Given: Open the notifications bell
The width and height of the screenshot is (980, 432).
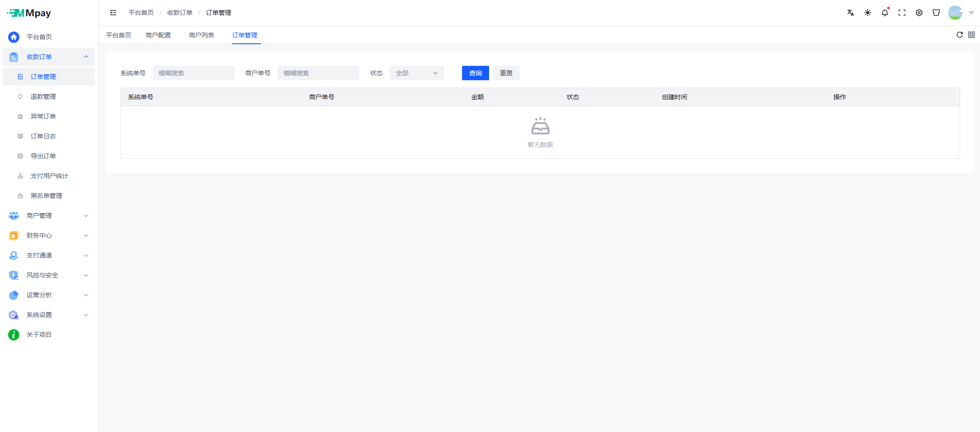Looking at the screenshot, I should point(884,13).
